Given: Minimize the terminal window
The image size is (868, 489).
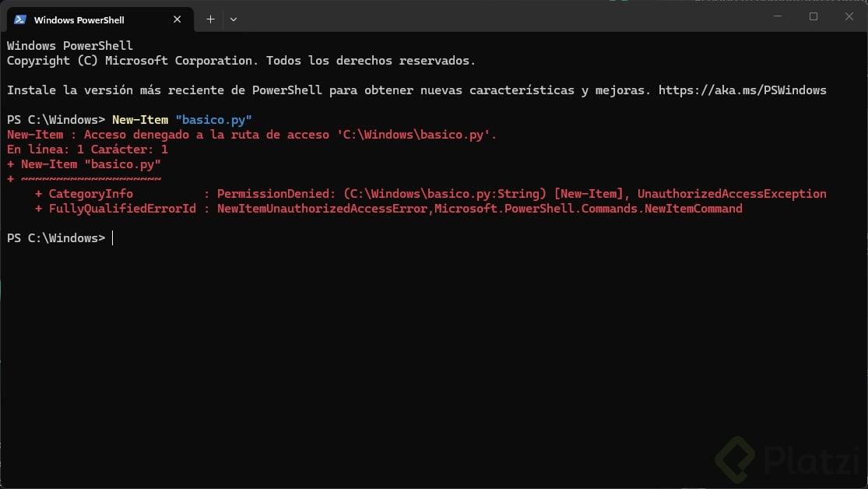Looking at the screenshot, I should [778, 16].
